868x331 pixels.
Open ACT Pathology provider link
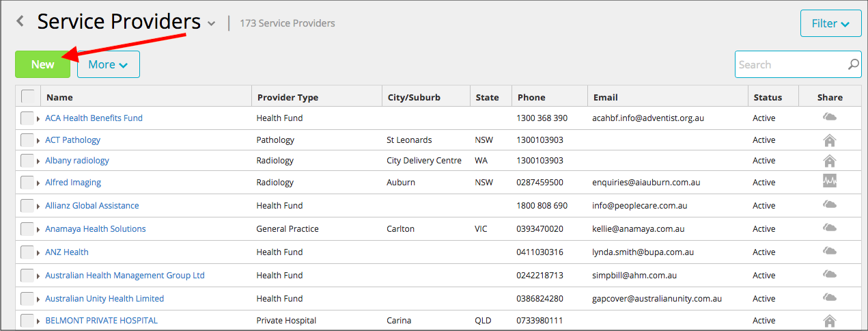pos(72,140)
